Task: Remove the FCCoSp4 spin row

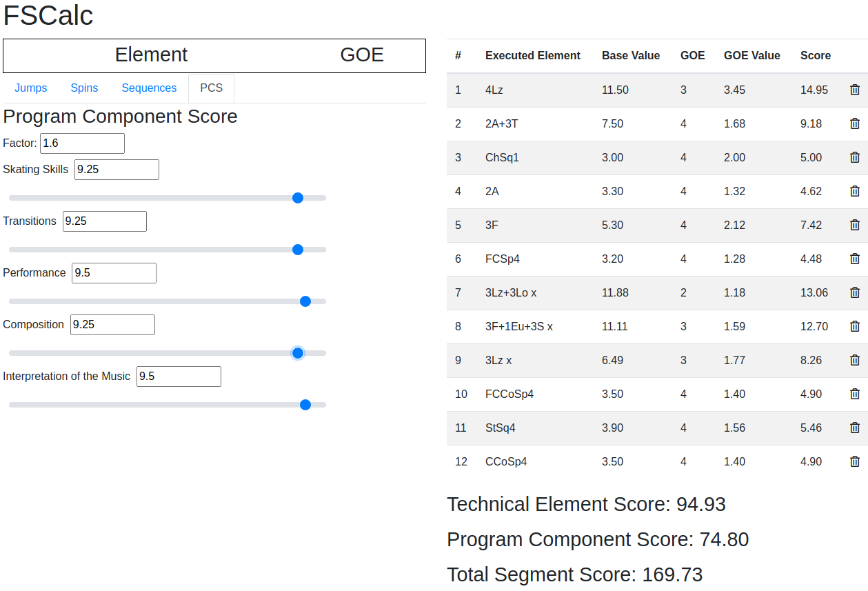Action: click(x=855, y=394)
